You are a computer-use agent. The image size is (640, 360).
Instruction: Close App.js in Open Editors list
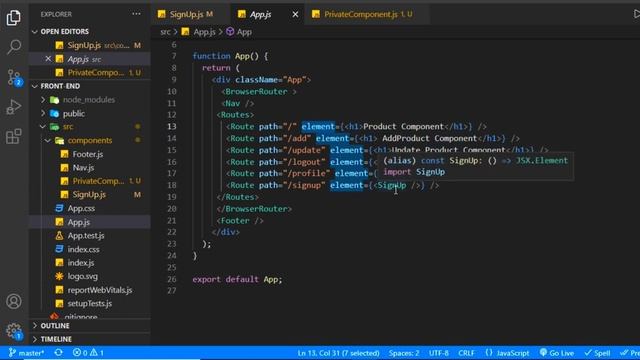48,59
